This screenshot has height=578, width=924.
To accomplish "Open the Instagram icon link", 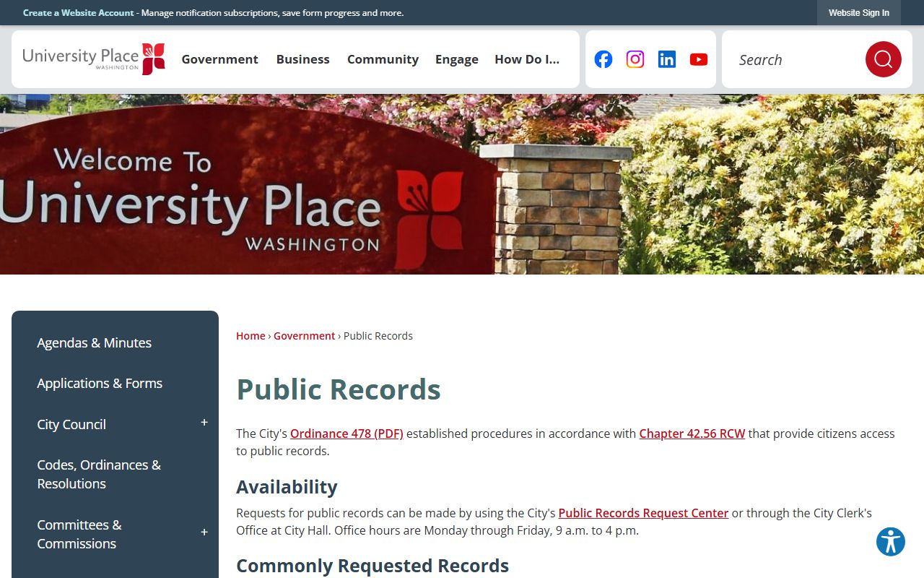I will (635, 59).
